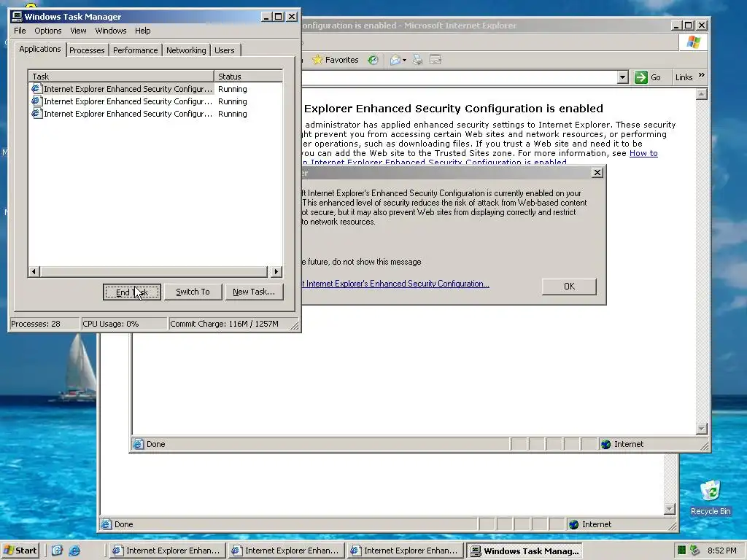Click the Mail envelope icon in IE toolbar
The image size is (747, 560).
pos(395,60)
